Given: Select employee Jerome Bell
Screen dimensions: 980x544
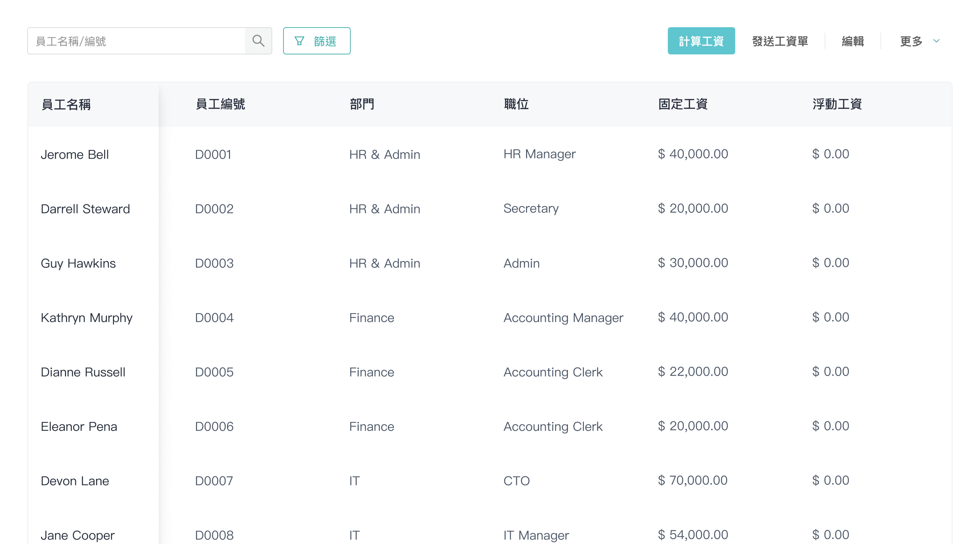Looking at the screenshot, I should tap(75, 154).
